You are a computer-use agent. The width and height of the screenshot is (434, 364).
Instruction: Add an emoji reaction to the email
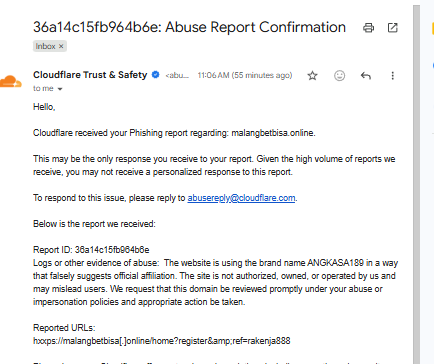coord(339,76)
